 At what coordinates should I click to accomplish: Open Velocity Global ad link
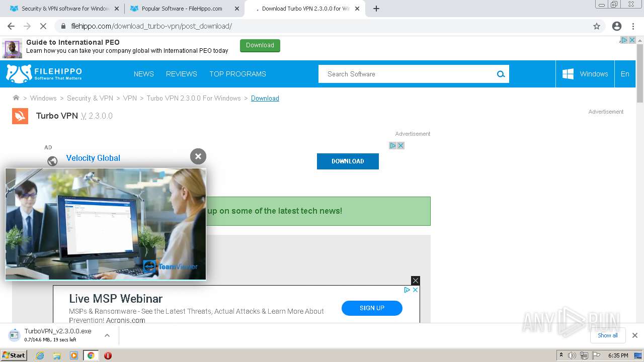point(93,158)
